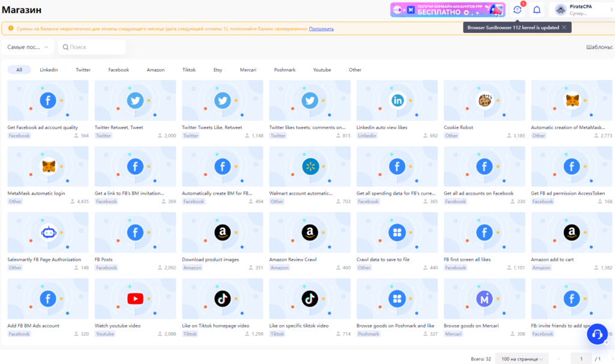The width and height of the screenshot is (615, 364).
Task: Go to the previous page arrow
Action: pos(559,359)
